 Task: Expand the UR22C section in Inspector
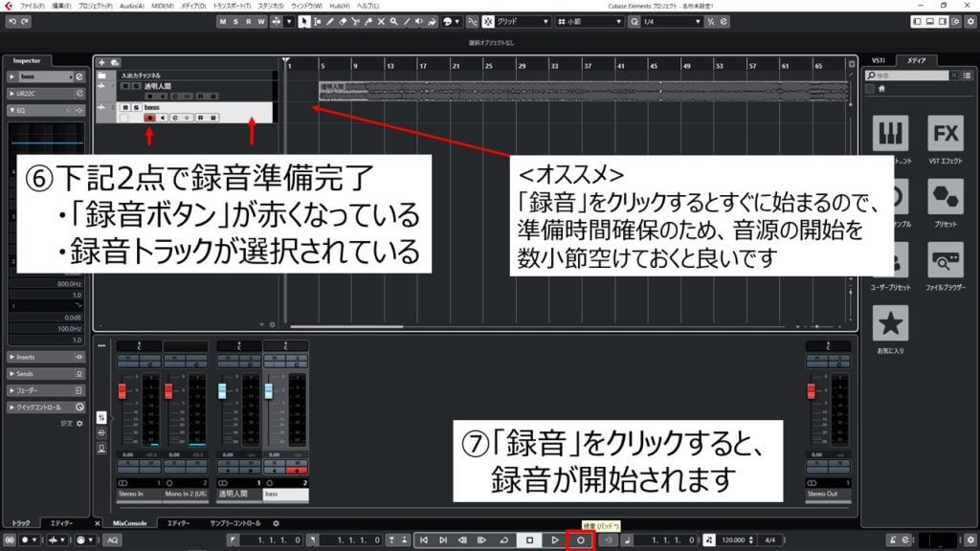[x=46, y=94]
